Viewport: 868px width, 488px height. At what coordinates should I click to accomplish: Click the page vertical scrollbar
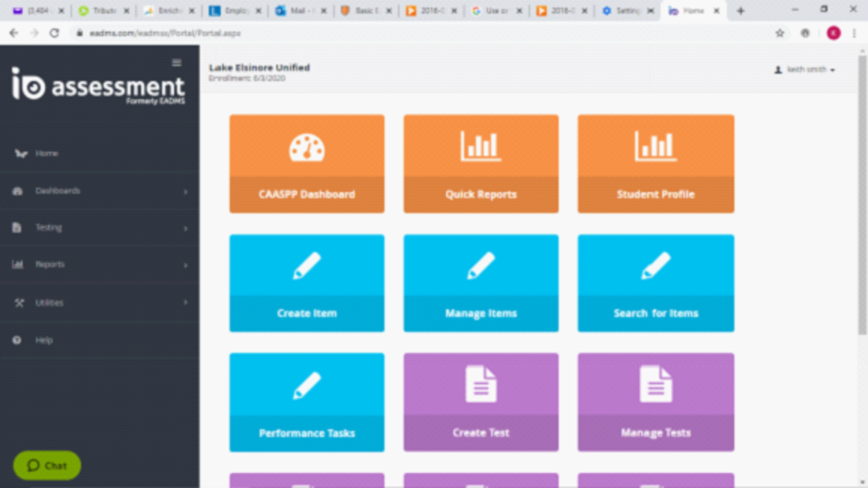point(862,195)
